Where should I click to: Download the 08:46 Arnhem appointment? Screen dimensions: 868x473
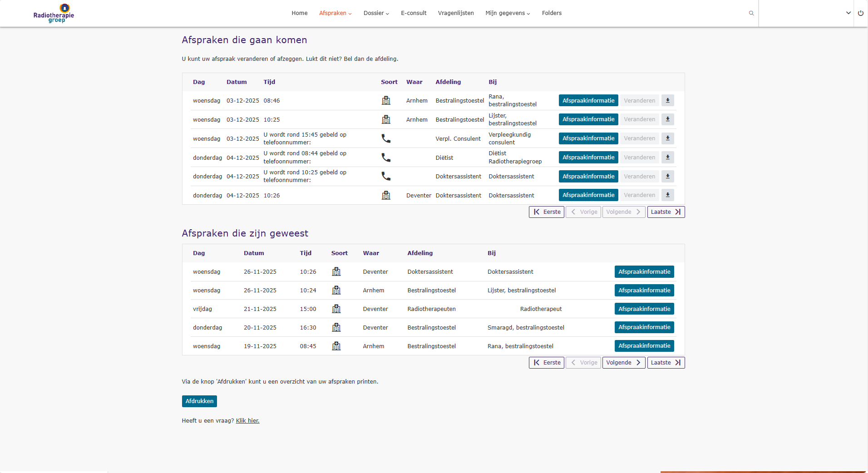(668, 100)
